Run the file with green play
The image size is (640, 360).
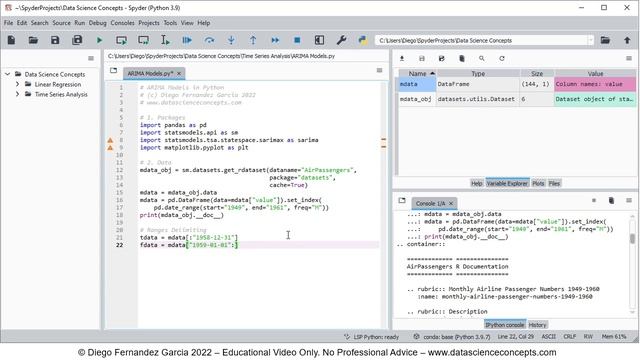coord(99,40)
